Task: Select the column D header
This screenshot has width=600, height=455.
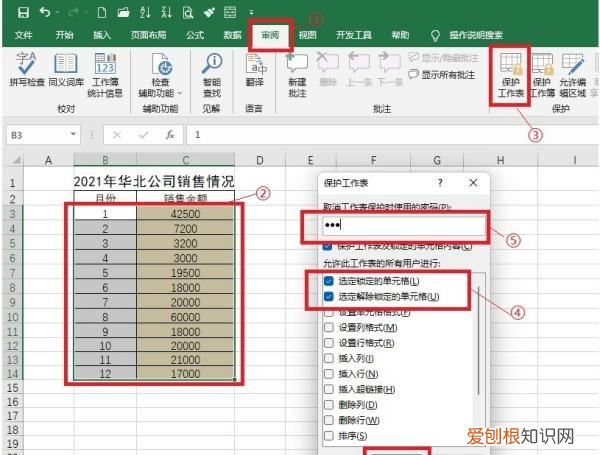Action: tap(260, 160)
